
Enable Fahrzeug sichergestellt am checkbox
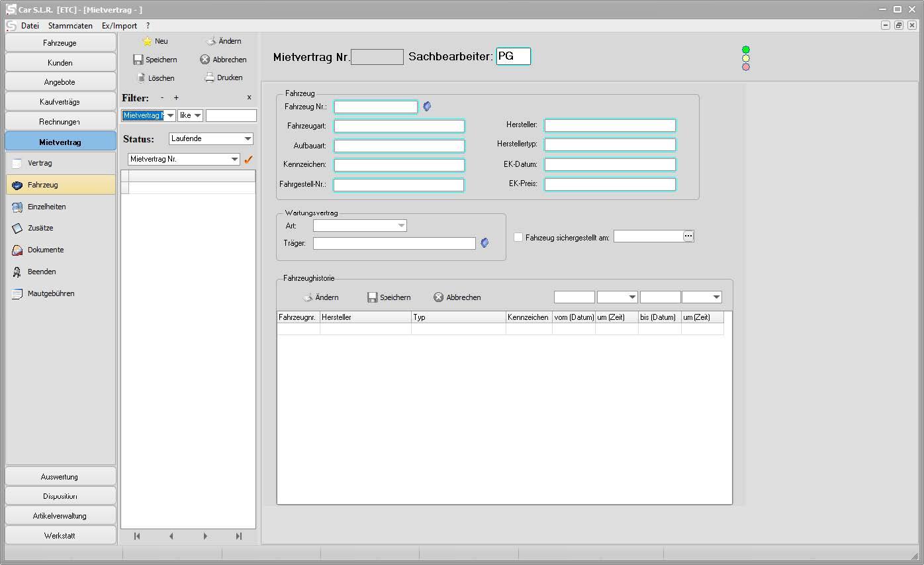(x=518, y=237)
